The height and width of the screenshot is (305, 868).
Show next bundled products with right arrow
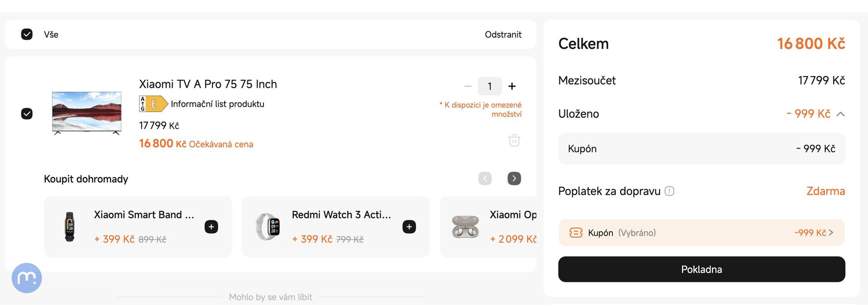point(514,179)
